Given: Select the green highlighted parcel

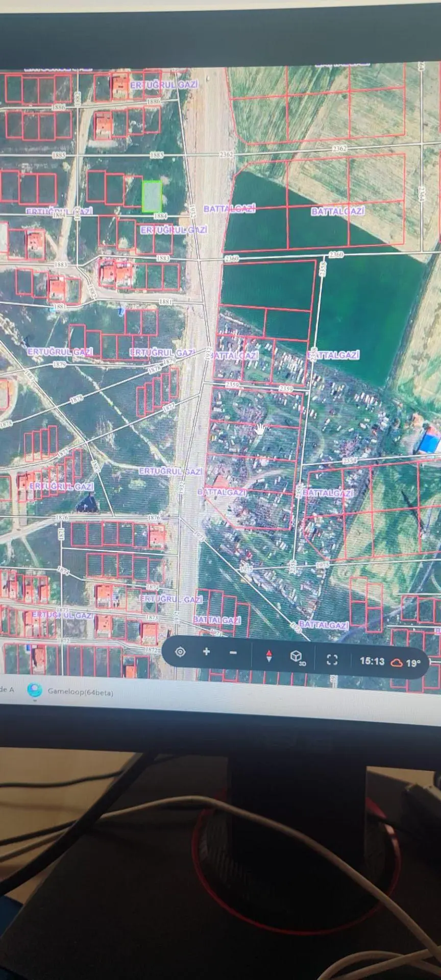Looking at the screenshot, I should [152, 196].
